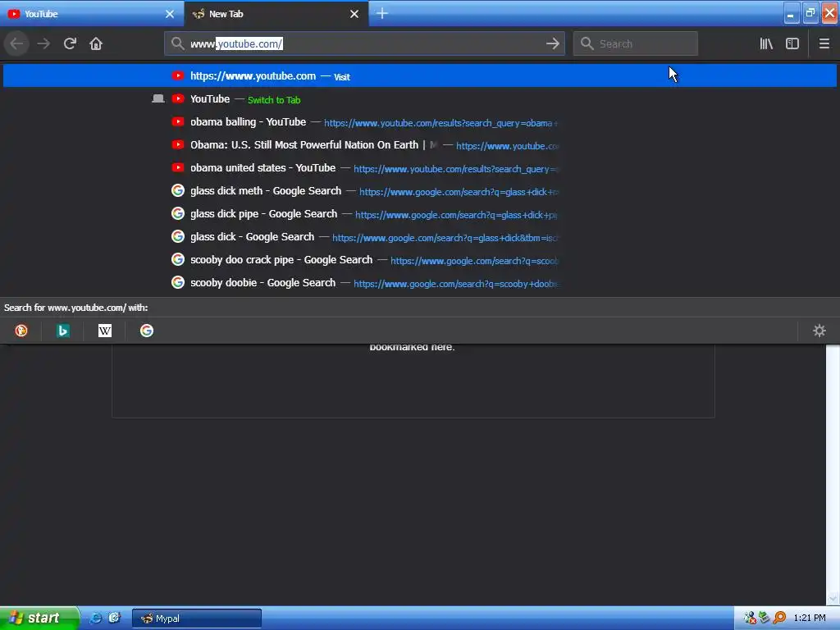The width and height of the screenshot is (840, 630).
Task: Click the browser back arrow button
Action: pyautogui.click(x=16, y=44)
